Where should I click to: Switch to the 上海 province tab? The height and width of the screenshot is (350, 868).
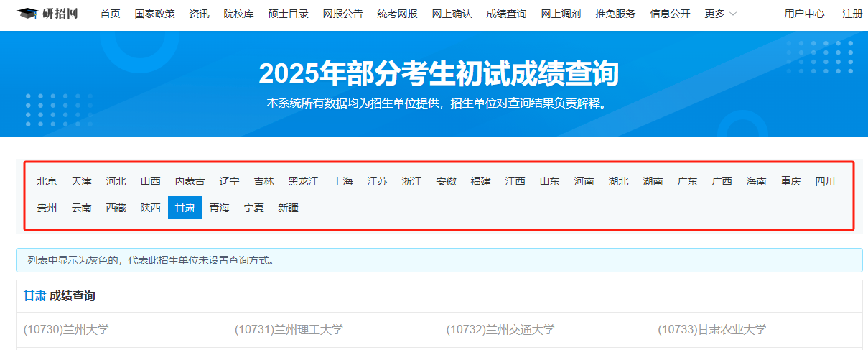(x=343, y=181)
